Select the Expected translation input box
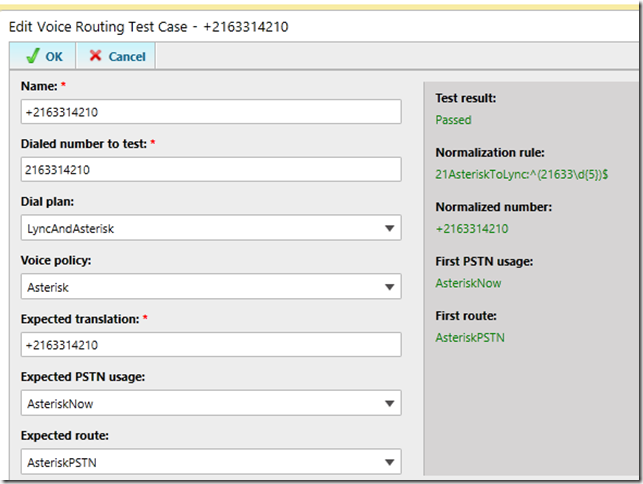Screen dimensions: 643x484 click(x=210, y=345)
